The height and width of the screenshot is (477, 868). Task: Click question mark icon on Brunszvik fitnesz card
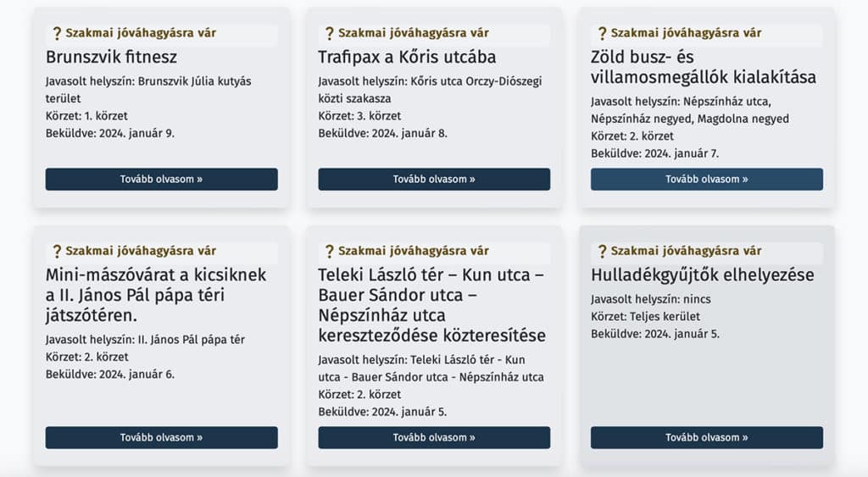pos(57,33)
